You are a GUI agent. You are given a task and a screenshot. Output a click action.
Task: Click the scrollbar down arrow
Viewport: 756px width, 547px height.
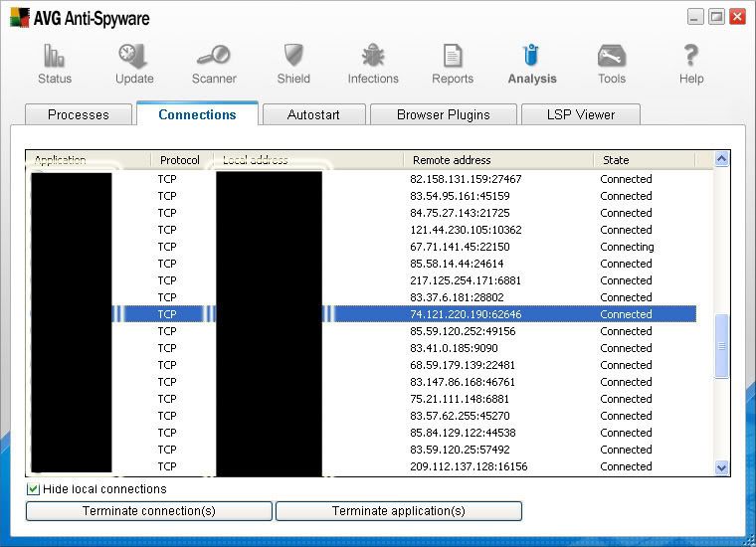(721, 467)
